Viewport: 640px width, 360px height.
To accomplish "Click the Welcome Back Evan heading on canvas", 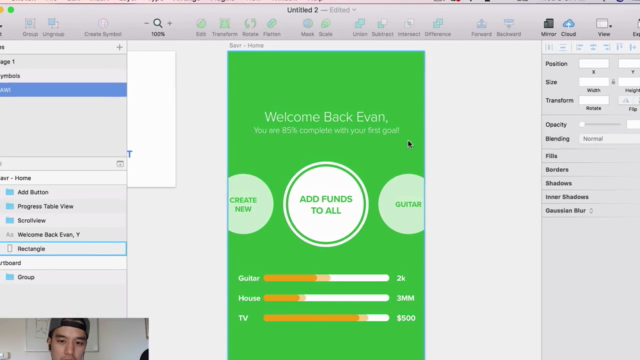I will pyautogui.click(x=326, y=117).
